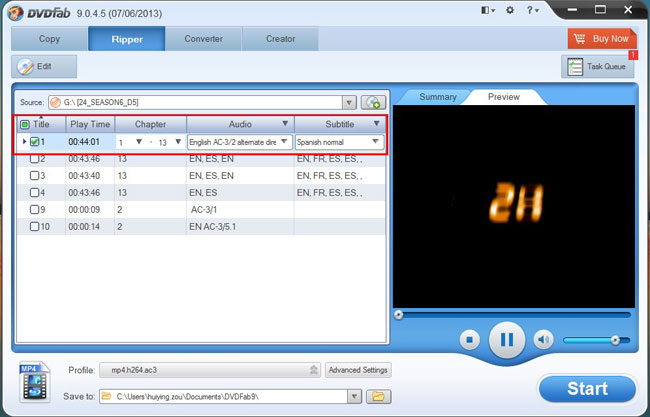
Task: Open the Summary tab
Action: pyautogui.click(x=438, y=97)
